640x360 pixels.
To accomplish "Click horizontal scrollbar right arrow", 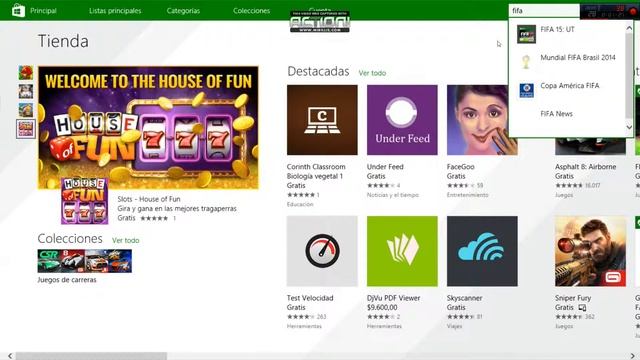I will pyautogui.click(x=632, y=356).
